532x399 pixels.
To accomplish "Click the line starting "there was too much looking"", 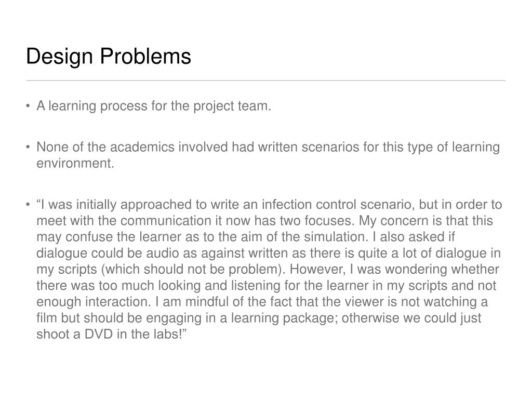I will point(267,285).
